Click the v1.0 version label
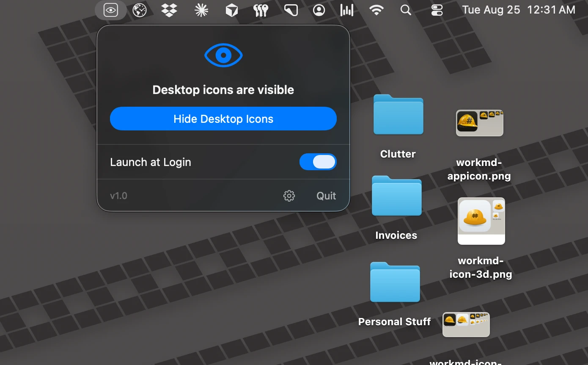The width and height of the screenshot is (588, 365). pos(118,196)
